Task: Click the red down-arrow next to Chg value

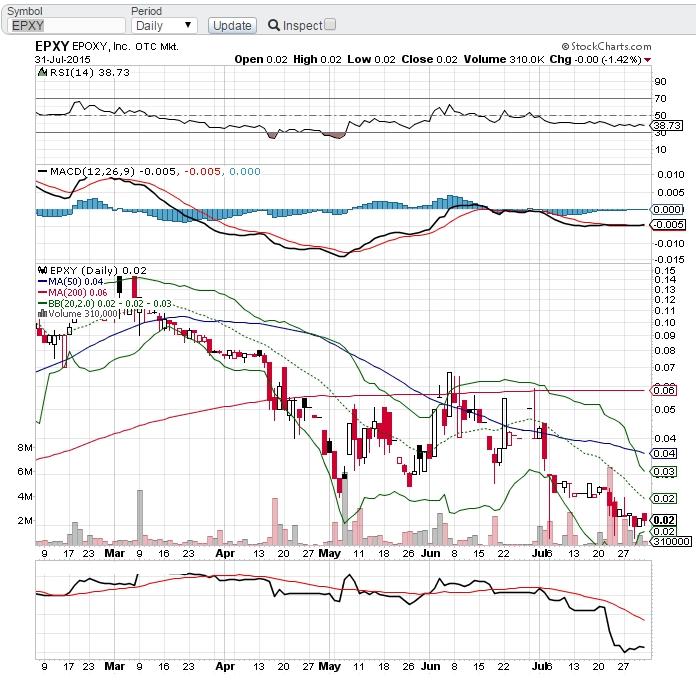Action: pyautogui.click(x=648, y=60)
